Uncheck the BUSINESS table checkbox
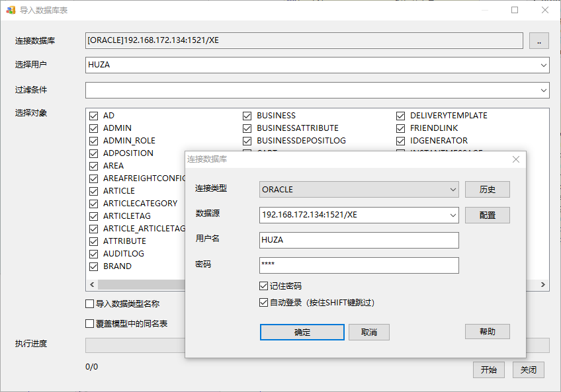This screenshot has width=561, height=392. pyautogui.click(x=247, y=116)
